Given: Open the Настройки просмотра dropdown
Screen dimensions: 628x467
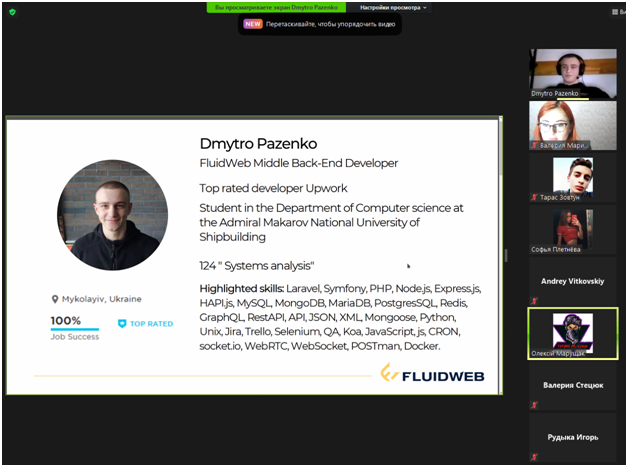Looking at the screenshot, I should [x=393, y=7].
